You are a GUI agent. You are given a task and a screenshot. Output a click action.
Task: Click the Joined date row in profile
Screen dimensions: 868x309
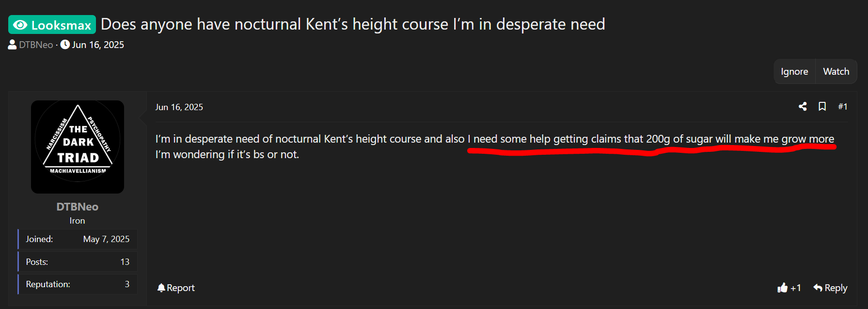tap(78, 239)
